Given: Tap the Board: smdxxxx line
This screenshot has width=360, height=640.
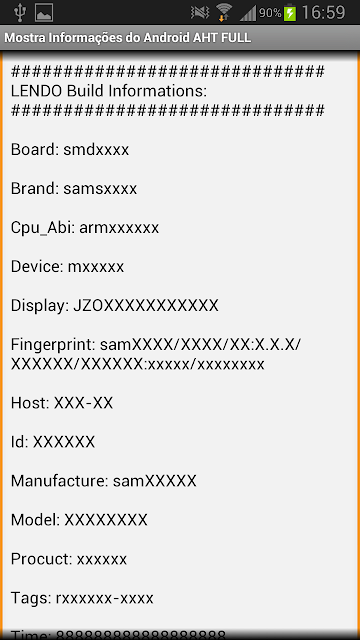Looking at the screenshot, I should click(70, 150).
